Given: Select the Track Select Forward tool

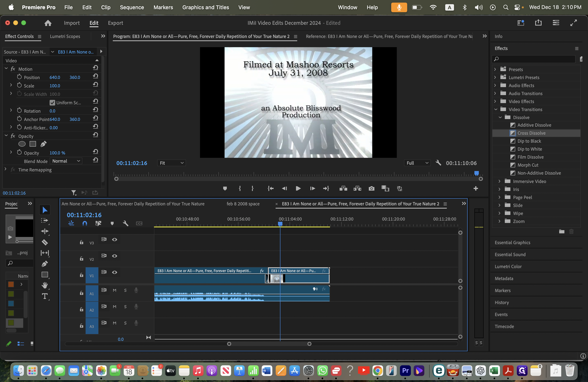Looking at the screenshot, I should click(x=44, y=221).
